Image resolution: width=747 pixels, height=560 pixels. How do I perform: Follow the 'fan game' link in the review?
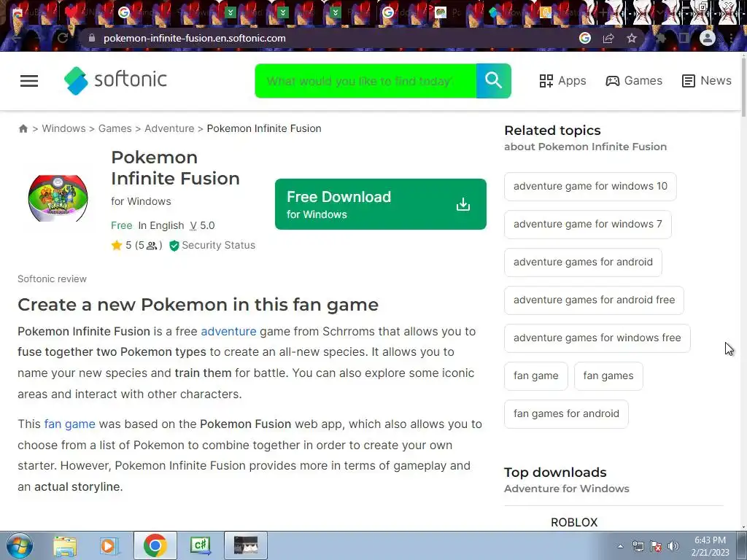(69, 424)
